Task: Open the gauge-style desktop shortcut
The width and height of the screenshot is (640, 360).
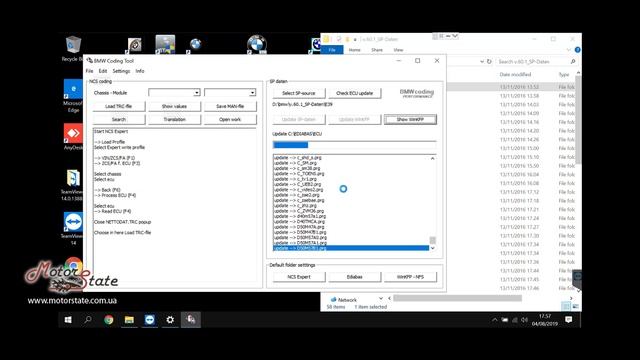Action: coord(134,45)
